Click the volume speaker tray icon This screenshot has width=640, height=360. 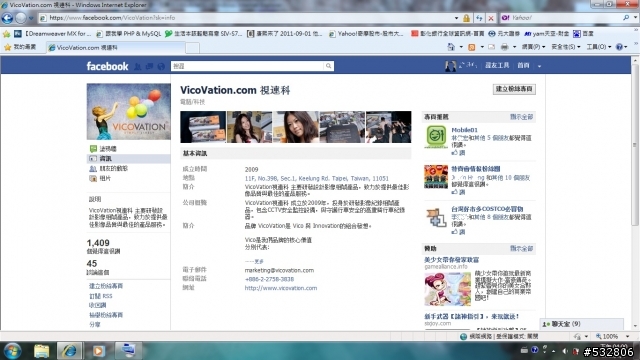click(565, 351)
